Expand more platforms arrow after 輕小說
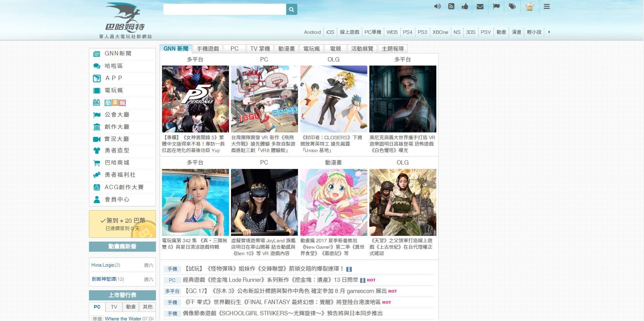The width and height of the screenshot is (644, 321). [x=549, y=32]
